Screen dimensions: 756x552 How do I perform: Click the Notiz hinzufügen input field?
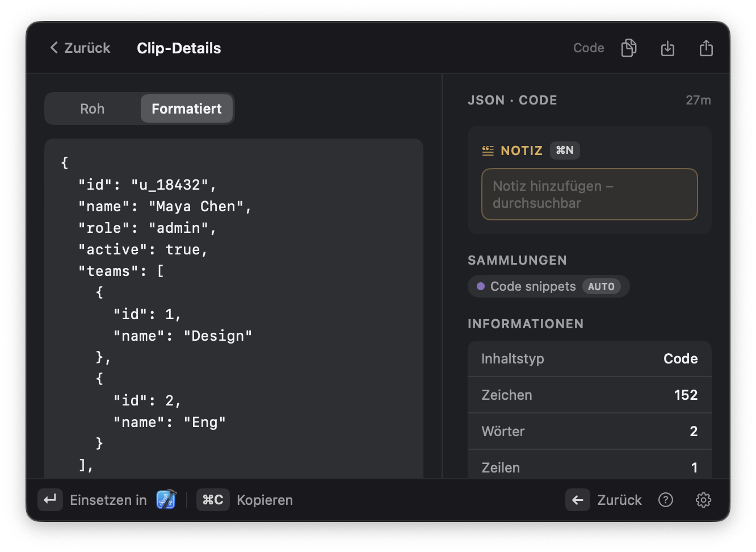click(x=589, y=194)
